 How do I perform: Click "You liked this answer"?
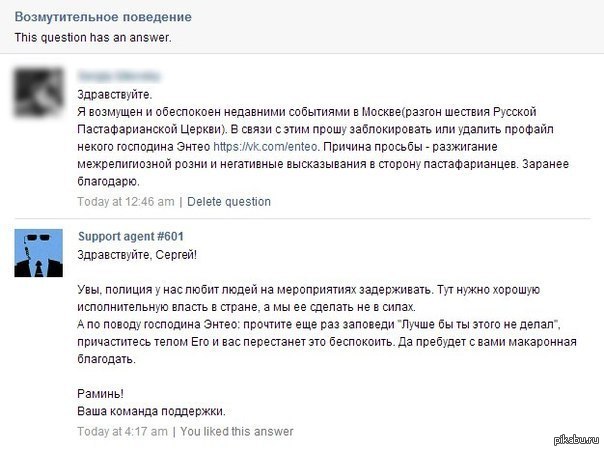point(237,431)
